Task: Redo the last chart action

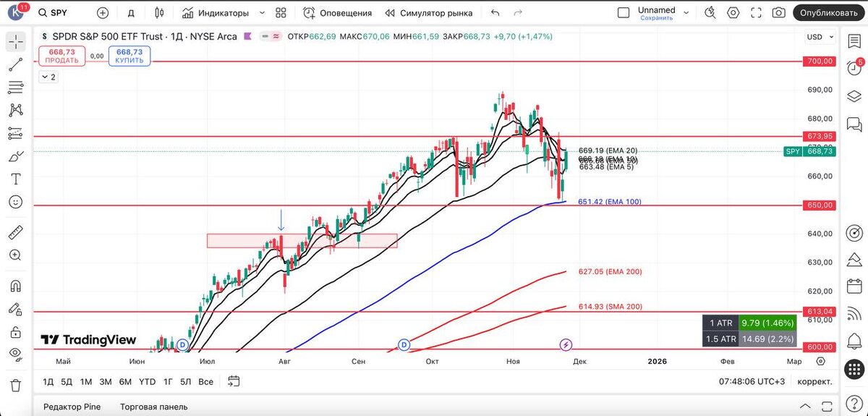Action: [517, 13]
